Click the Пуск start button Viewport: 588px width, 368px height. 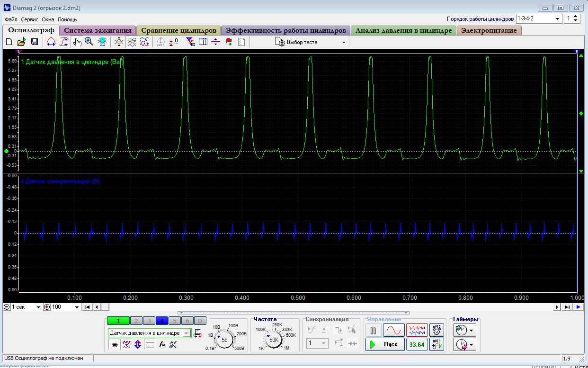[x=385, y=344]
